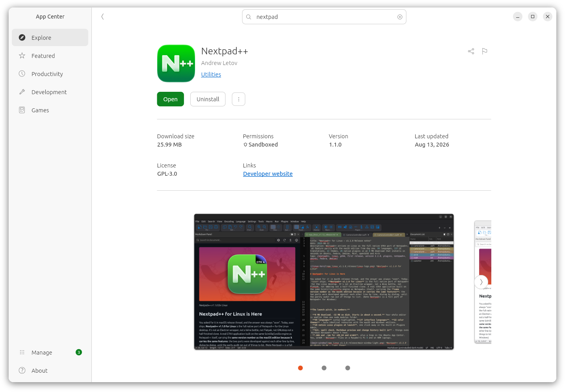
Task: Share the Nextpad++ app page
Action: click(471, 51)
